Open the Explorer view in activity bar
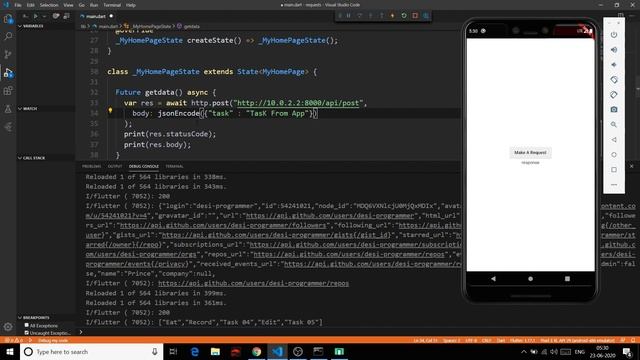The image size is (640, 360). [8, 19]
